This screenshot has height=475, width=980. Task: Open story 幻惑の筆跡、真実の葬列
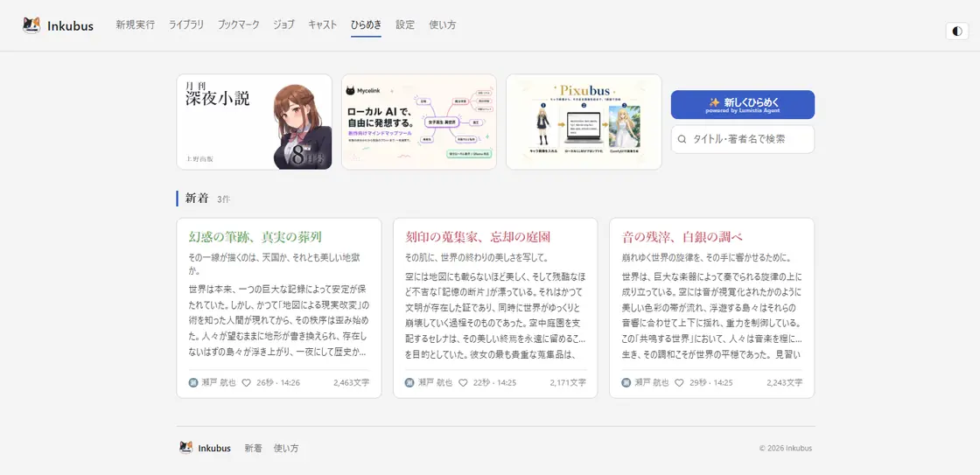point(255,237)
